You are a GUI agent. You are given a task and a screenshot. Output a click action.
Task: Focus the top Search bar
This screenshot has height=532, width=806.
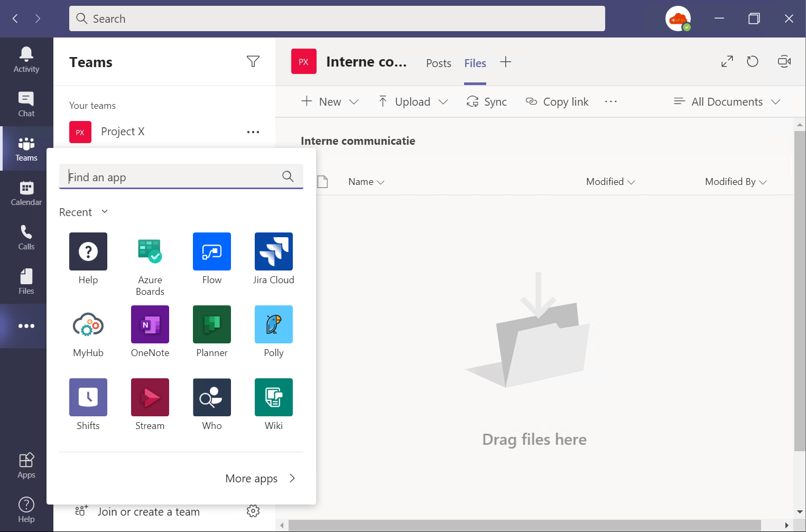tap(337, 18)
